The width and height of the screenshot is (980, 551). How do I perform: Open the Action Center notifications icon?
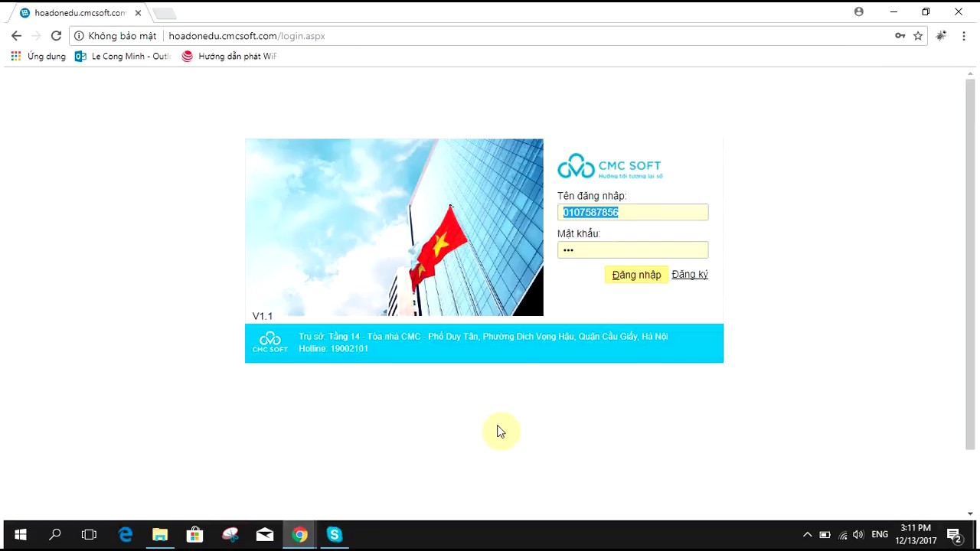[954, 535]
